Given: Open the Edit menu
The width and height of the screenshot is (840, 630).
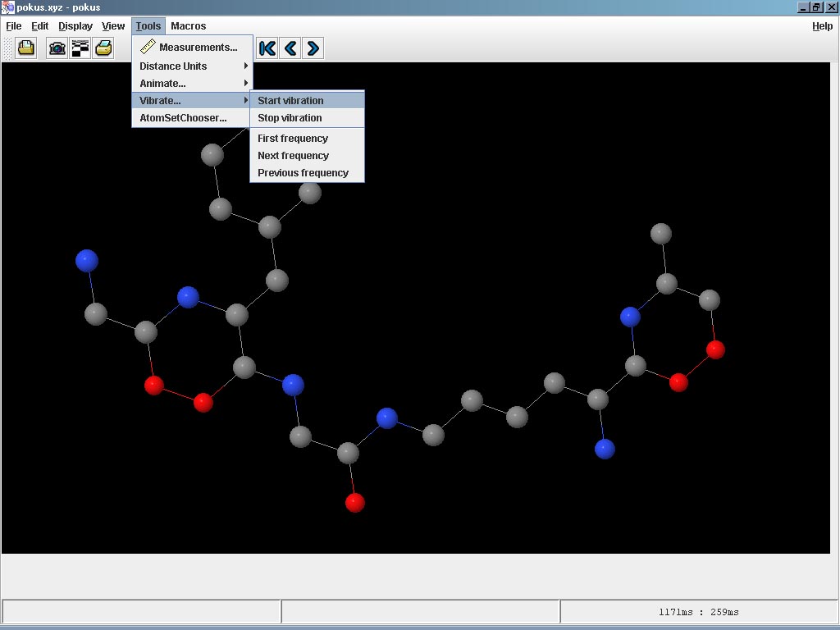Looking at the screenshot, I should [x=39, y=25].
